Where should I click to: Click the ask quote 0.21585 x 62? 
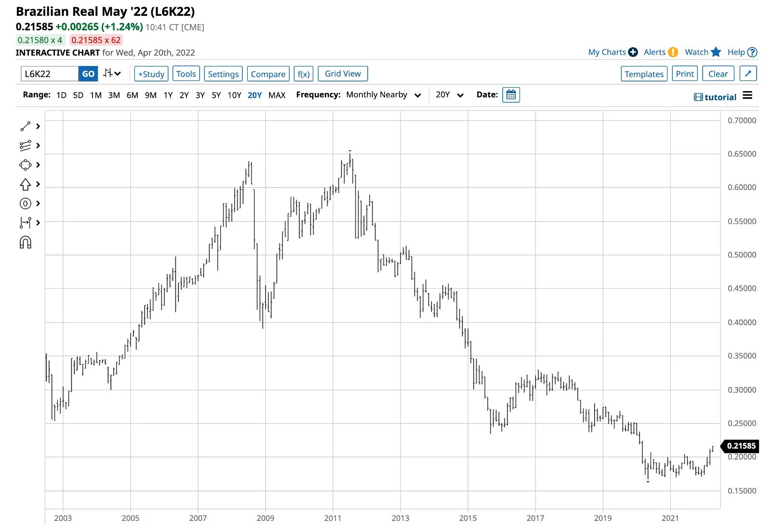[x=96, y=40]
